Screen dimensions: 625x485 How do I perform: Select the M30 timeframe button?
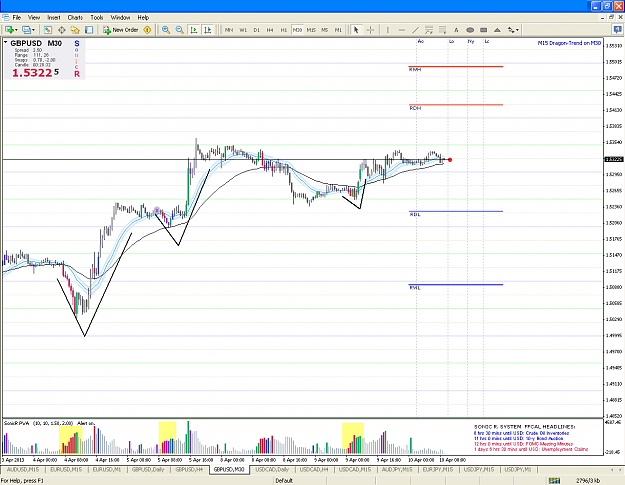coord(297,30)
